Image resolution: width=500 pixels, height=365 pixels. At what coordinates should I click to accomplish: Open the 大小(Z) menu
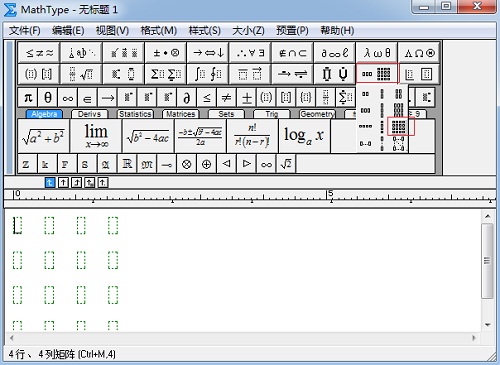pos(248,31)
